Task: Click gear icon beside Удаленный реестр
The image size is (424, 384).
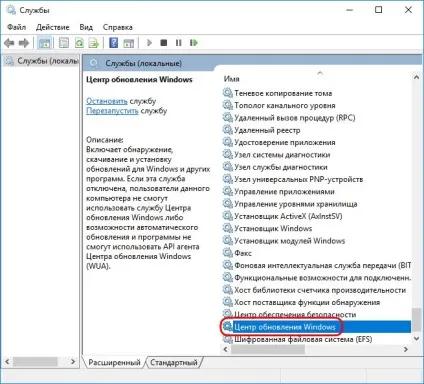Action: pos(228,130)
